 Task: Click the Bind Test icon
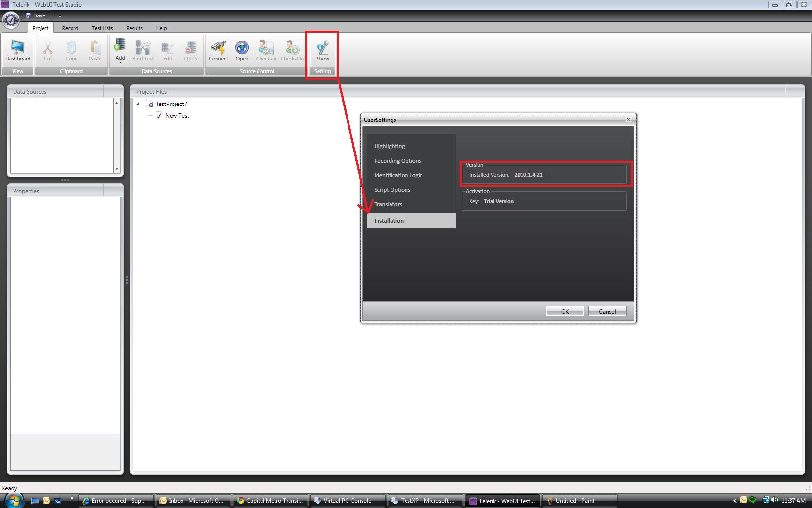click(143, 51)
